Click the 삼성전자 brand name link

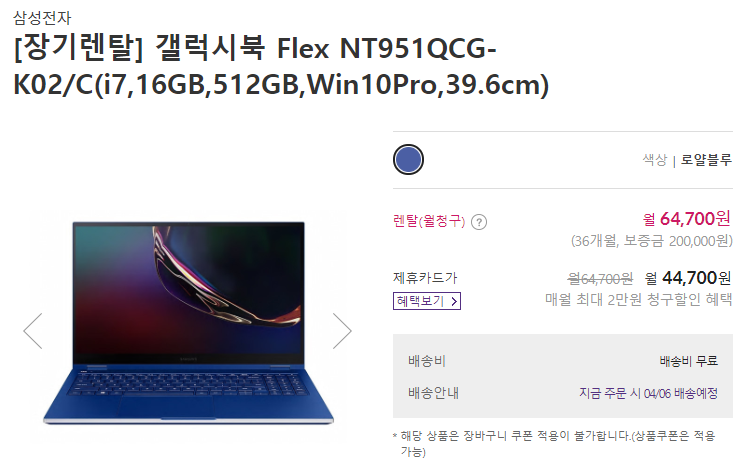point(42,18)
